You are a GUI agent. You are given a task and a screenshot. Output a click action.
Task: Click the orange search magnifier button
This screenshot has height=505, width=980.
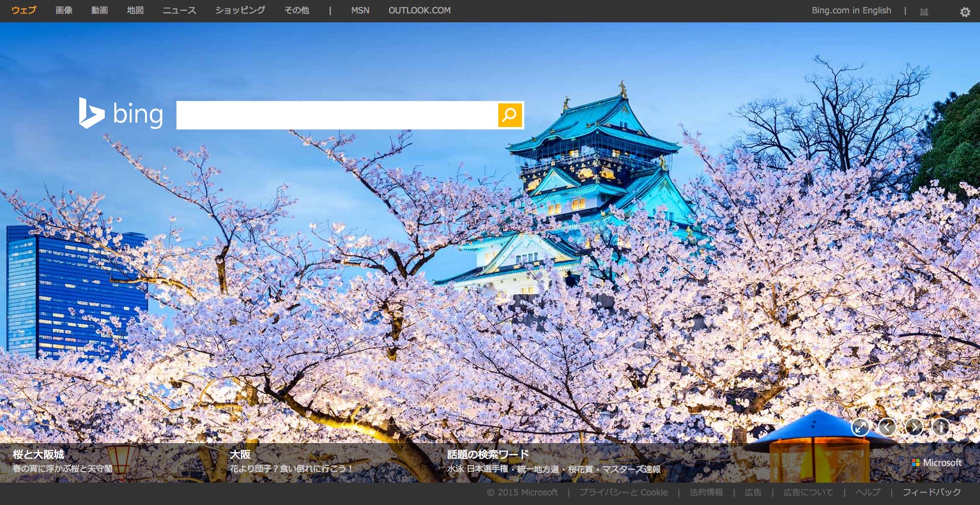510,115
